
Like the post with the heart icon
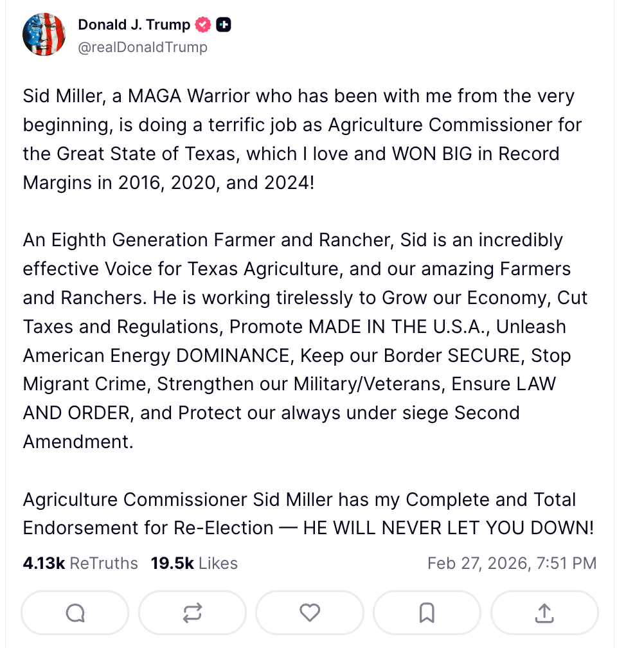[310, 613]
